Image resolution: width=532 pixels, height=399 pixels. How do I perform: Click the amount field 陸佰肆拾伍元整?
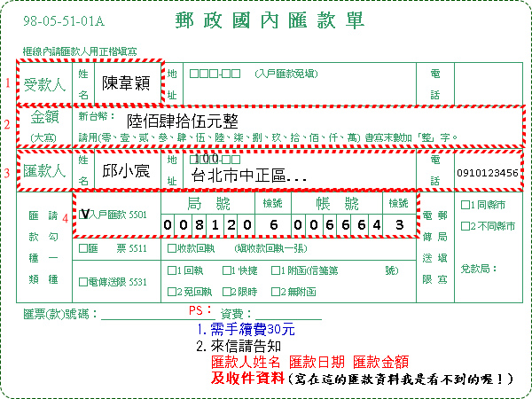(183, 121)
